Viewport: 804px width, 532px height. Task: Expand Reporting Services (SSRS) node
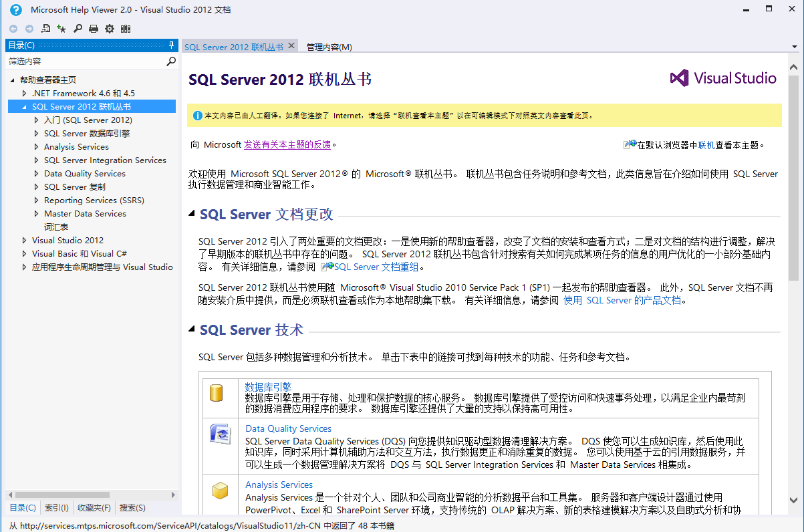[37, 201]
